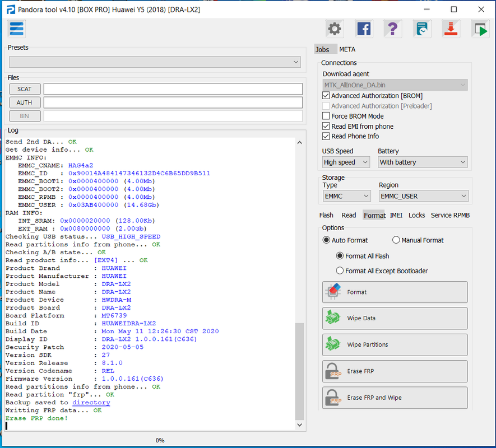Click into the AUTH file path field
The height and width of the screenshot is (448, 496).
tap(173, 102)
